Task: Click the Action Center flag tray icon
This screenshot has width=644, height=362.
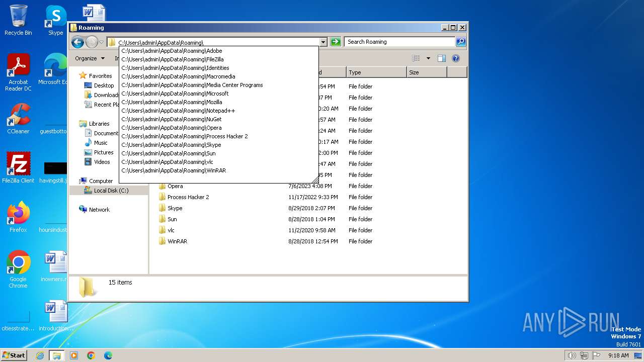Action: (x=596, y=355)
